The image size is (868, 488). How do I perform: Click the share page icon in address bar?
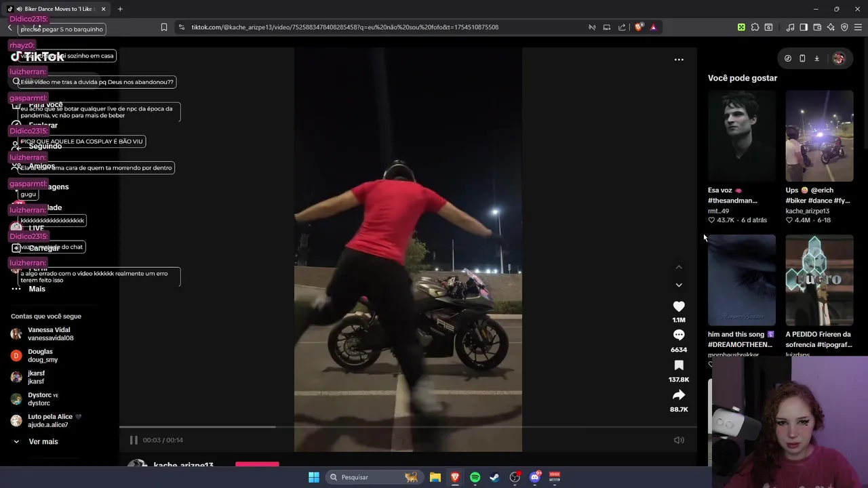[622, 27]
